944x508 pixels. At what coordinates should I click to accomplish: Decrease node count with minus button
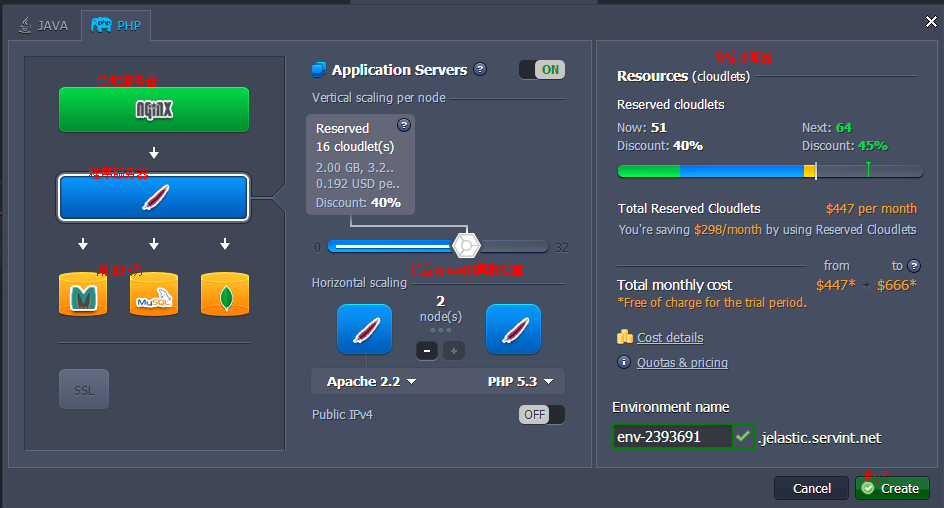click(427, 351)
